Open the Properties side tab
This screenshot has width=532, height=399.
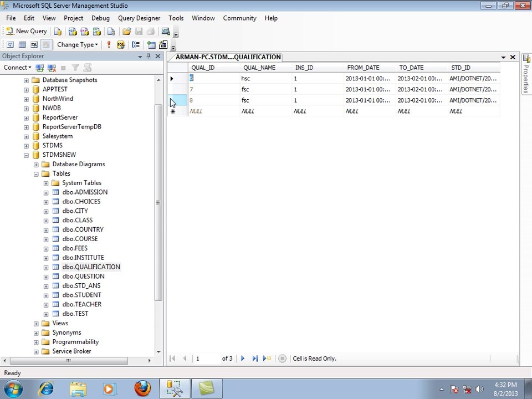(x=526, y=75)
